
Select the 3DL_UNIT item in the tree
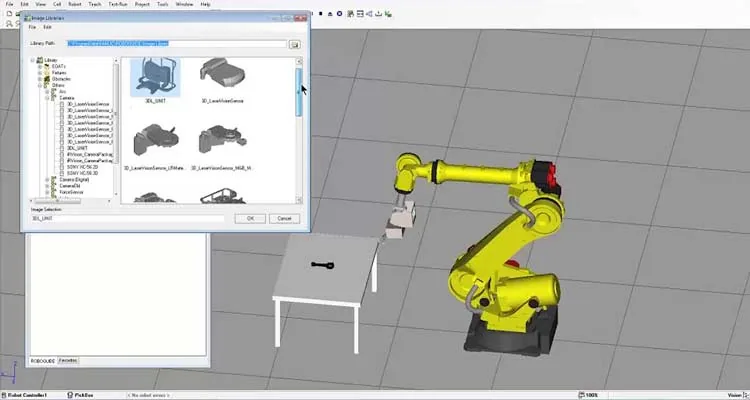click(77, 148)
